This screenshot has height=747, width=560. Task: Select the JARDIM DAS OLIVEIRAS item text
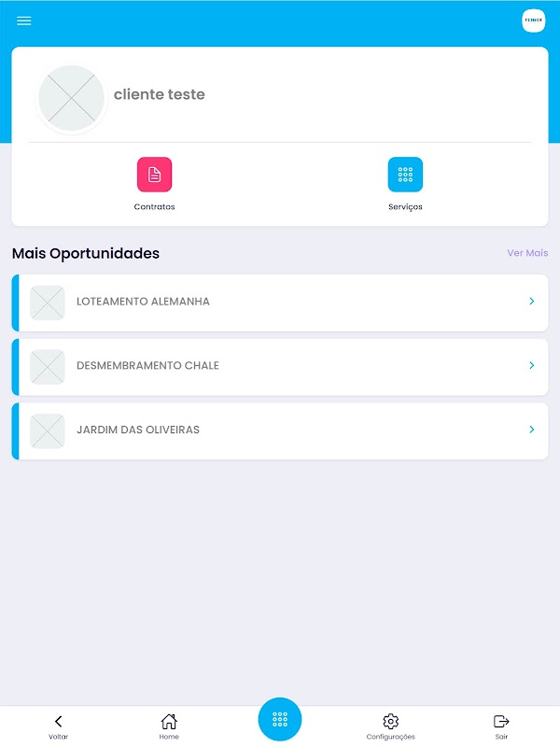click(x=138, y=430)
